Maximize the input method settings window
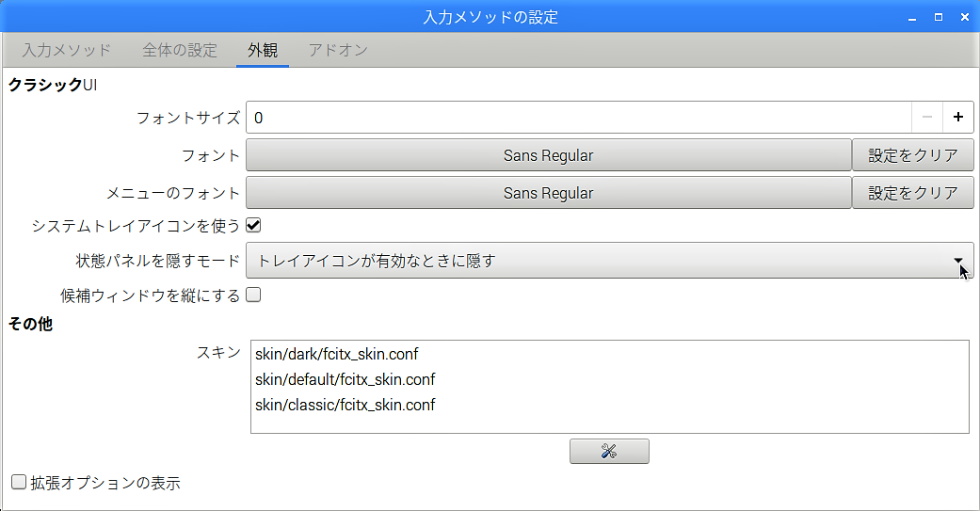 [x=939, y=18]
